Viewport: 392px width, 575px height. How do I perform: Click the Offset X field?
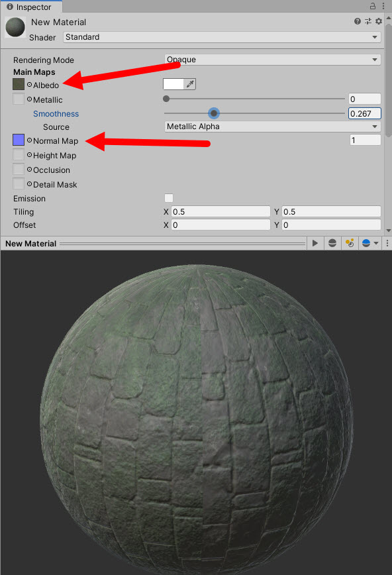point(220,225)
